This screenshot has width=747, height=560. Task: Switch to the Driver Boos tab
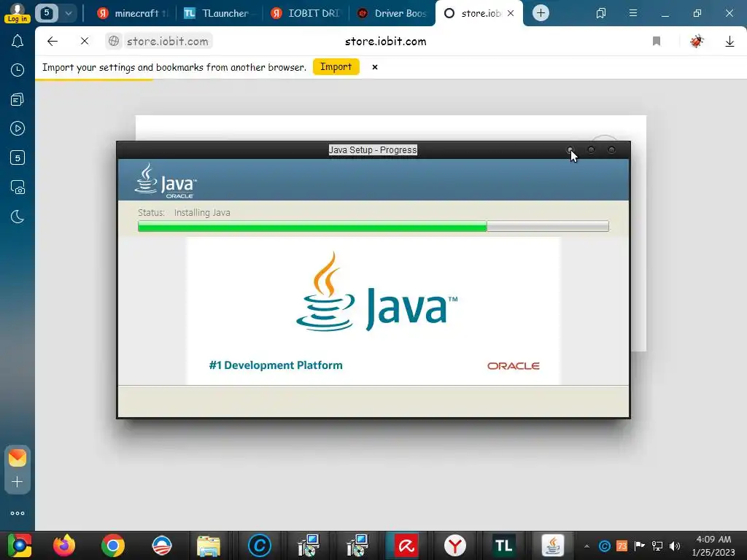tap(392, 13)
